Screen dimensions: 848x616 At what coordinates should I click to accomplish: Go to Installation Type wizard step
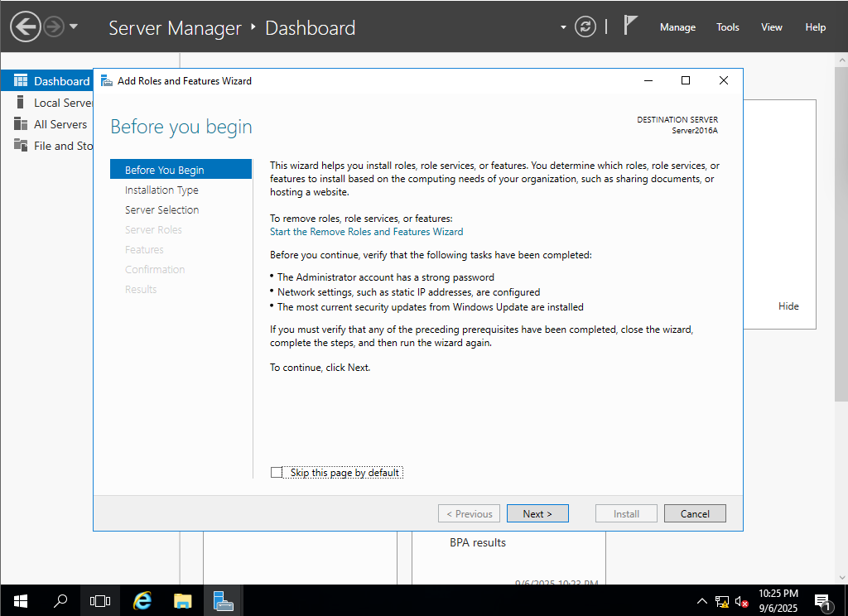tap(161, 190)
